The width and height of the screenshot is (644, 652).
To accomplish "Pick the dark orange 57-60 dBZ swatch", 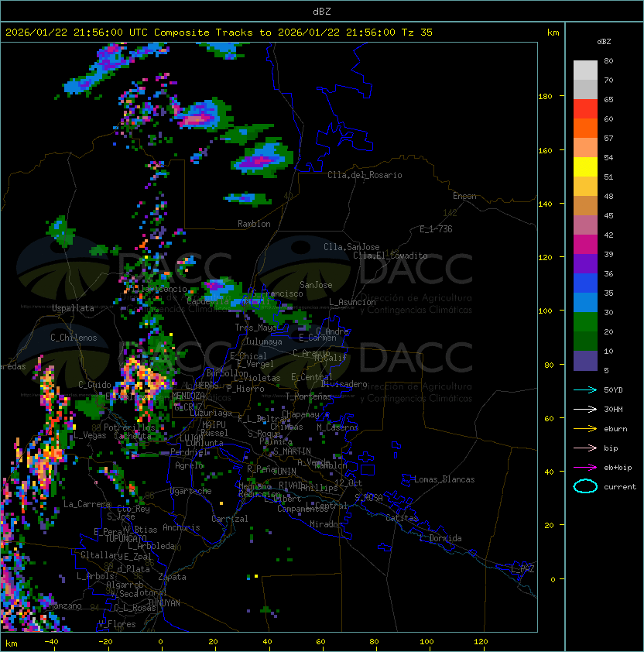I will [x=585, y=128].
